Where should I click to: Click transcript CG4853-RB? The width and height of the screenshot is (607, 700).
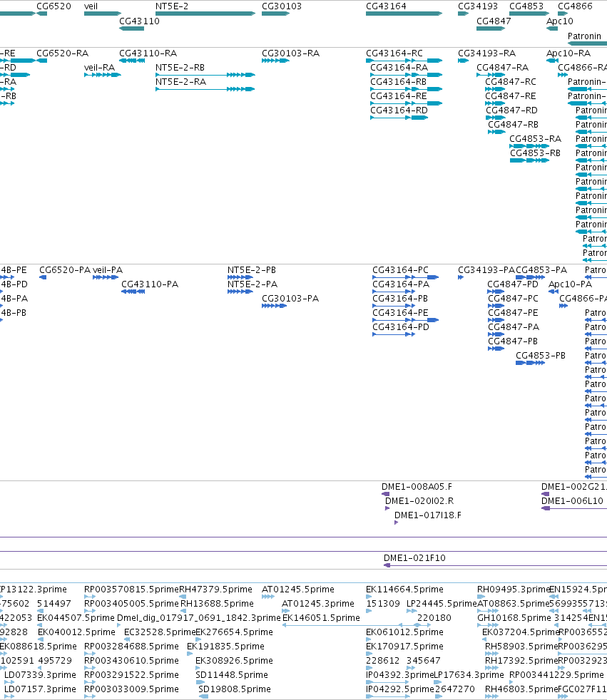coord(535,153)
